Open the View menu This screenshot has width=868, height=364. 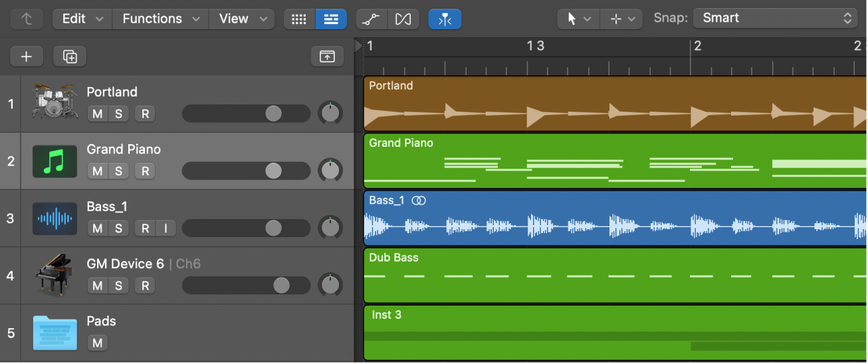[242, 19]
